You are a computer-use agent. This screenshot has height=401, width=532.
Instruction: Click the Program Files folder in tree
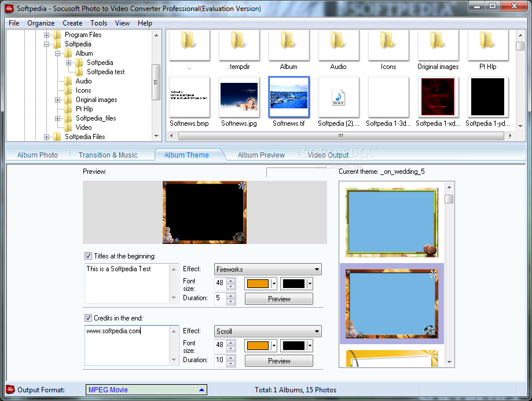83,35
